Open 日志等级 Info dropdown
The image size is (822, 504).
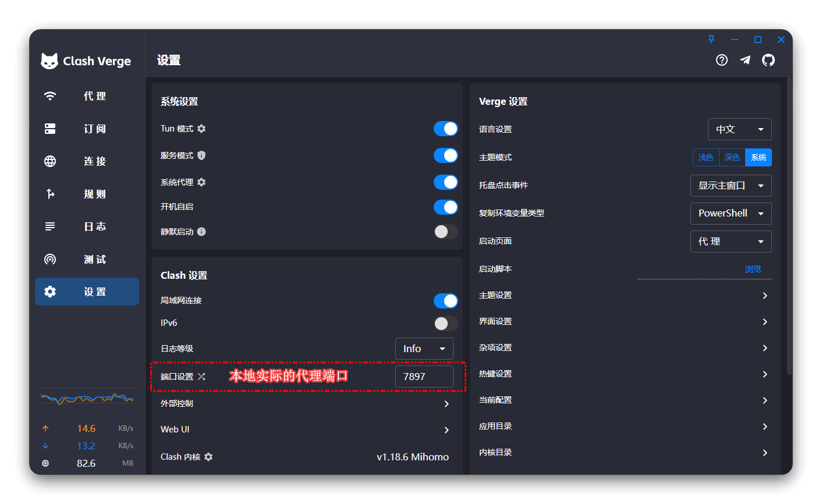(x=424, y=349)
